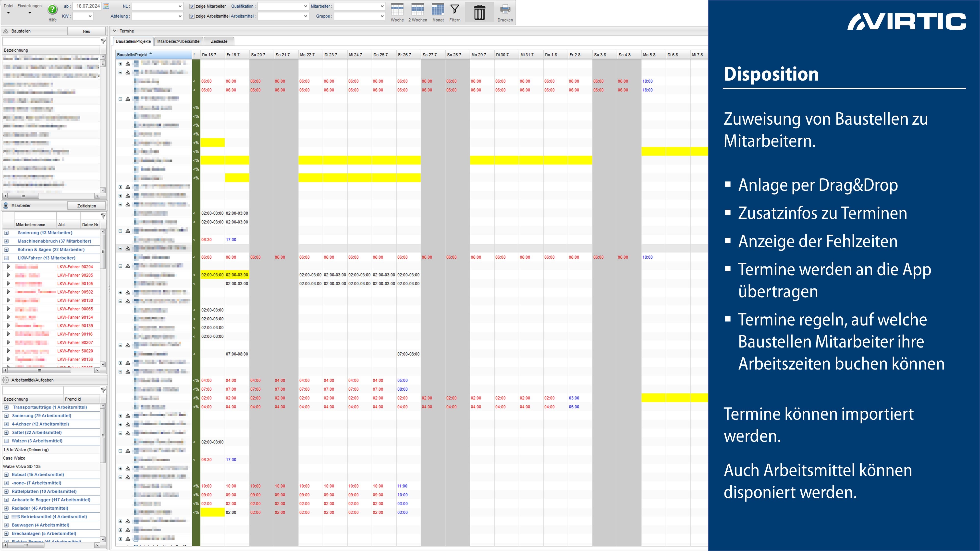Switch to the Mitarbeiter/Arbeitsmittel tab

[x=178, y=41]
